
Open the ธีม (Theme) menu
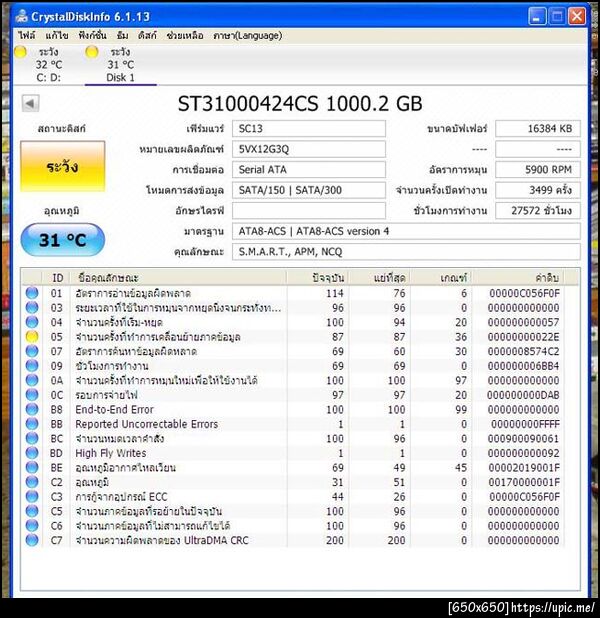click(x=123, y=35)
